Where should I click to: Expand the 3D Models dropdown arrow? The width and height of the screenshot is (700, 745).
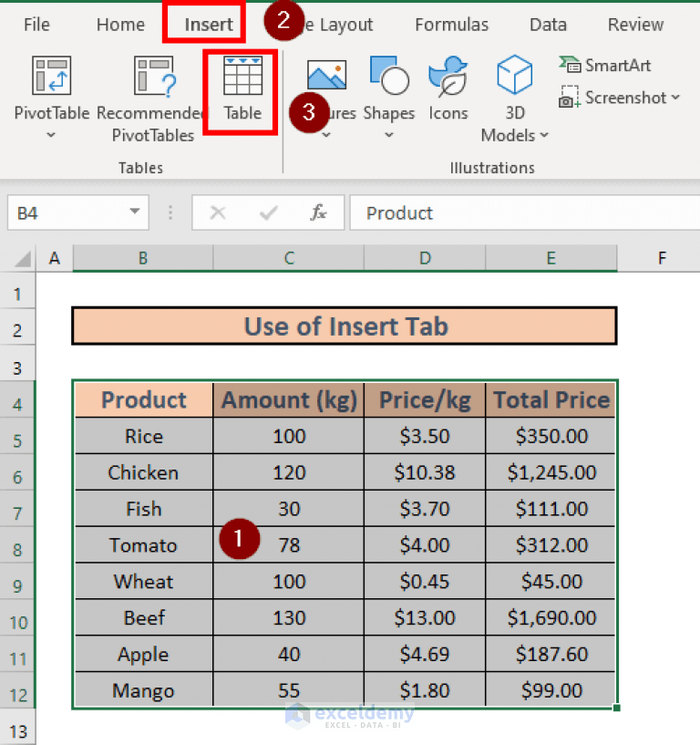click(544, 135)
